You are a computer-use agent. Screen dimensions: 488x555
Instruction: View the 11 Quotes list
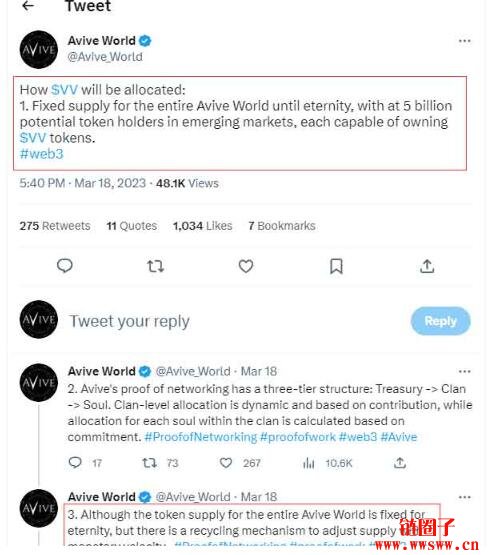pos(132,226)
